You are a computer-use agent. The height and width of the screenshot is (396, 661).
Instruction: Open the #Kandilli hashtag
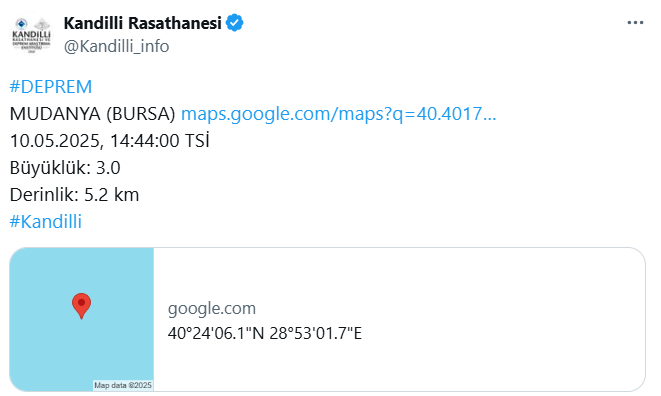(x=46, y=222)
